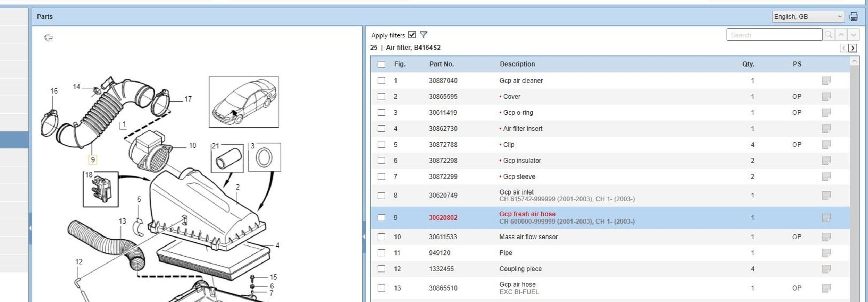
Task: Click callout number 9 in the diagram
Action: click(x=92, y=160)
